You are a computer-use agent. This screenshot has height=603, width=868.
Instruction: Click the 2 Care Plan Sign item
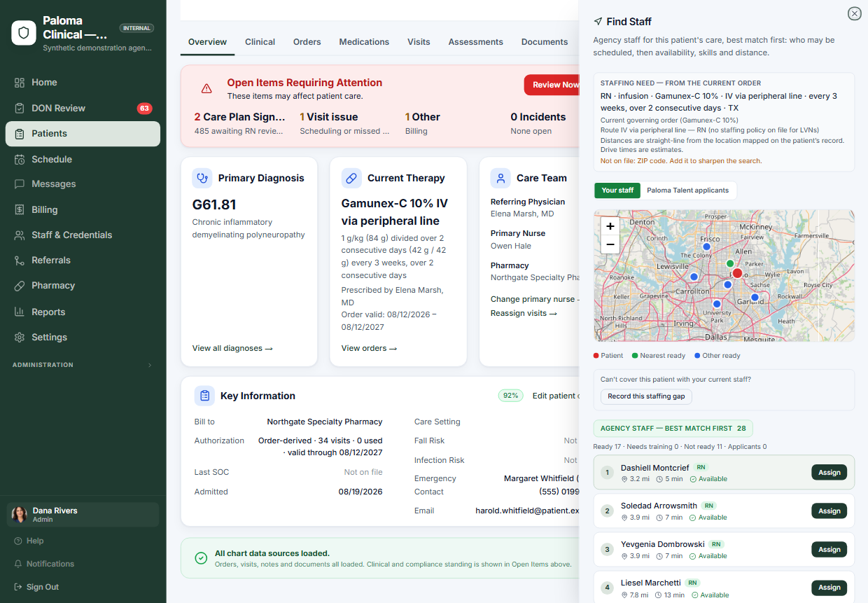239,123
